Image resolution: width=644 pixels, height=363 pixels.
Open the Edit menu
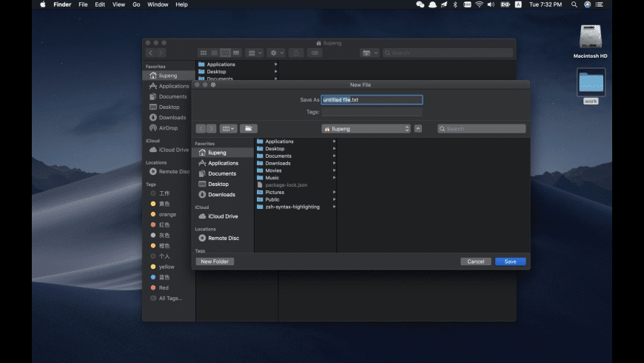[x=100, y=4]
